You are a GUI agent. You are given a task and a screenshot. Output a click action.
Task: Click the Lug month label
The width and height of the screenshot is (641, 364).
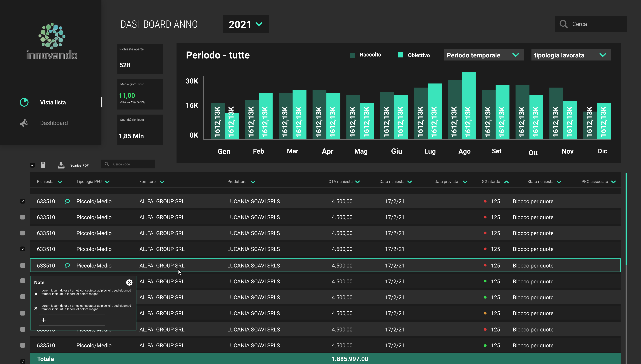tap(430, 151)
